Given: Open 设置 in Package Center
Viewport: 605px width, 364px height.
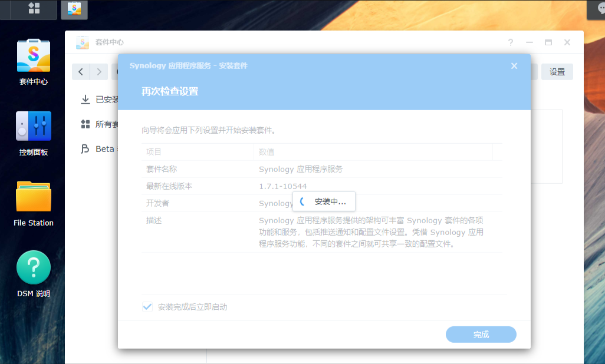Looking at the screenshot, I should [x=557, y=72].
